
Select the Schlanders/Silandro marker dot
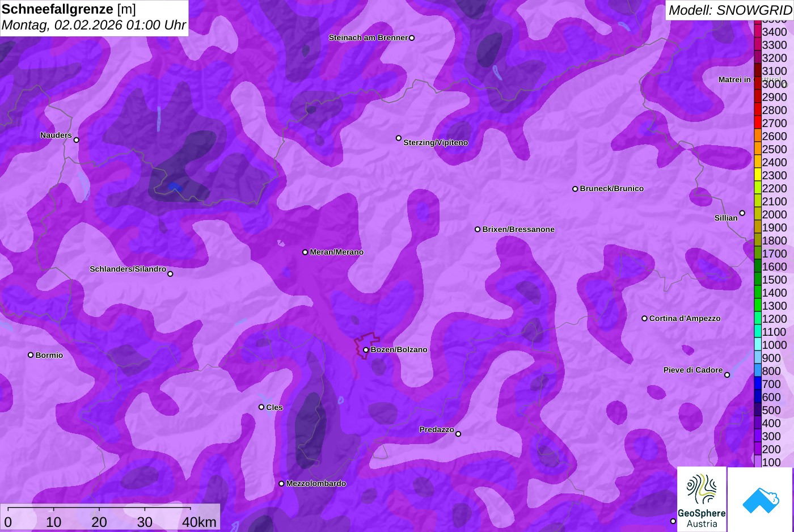(170, 274)
